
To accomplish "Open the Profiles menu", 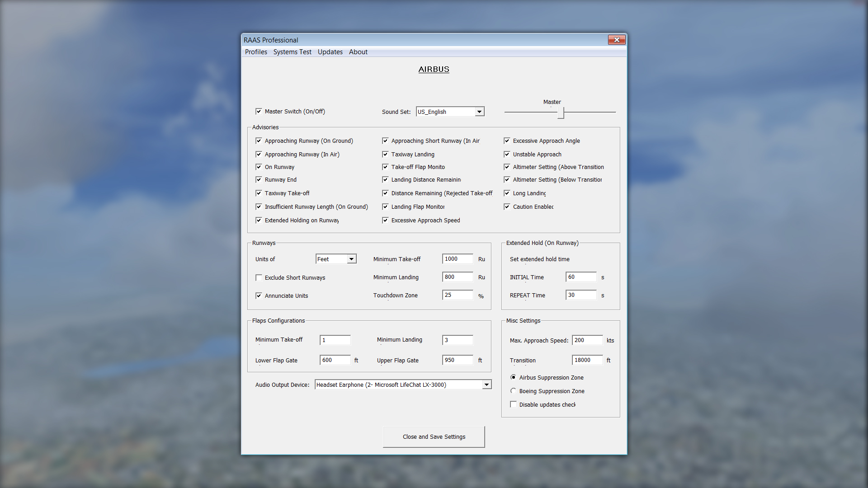I will coord(256,52).
